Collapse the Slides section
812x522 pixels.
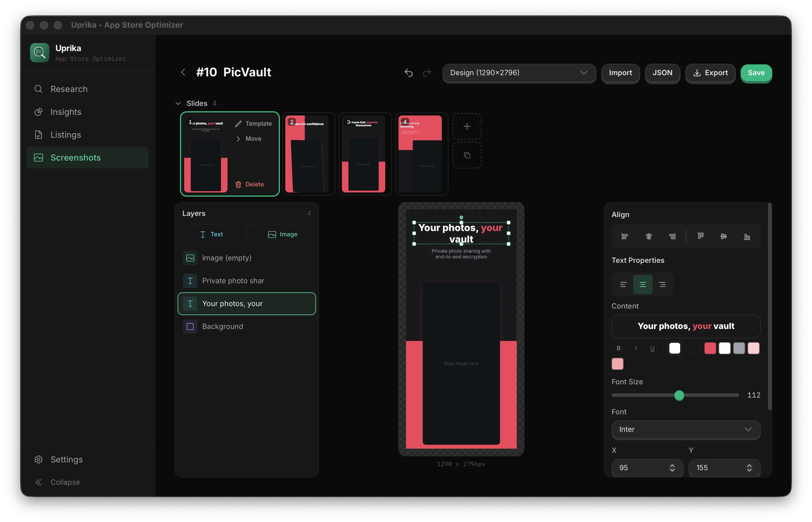click(x=178, y=103)
